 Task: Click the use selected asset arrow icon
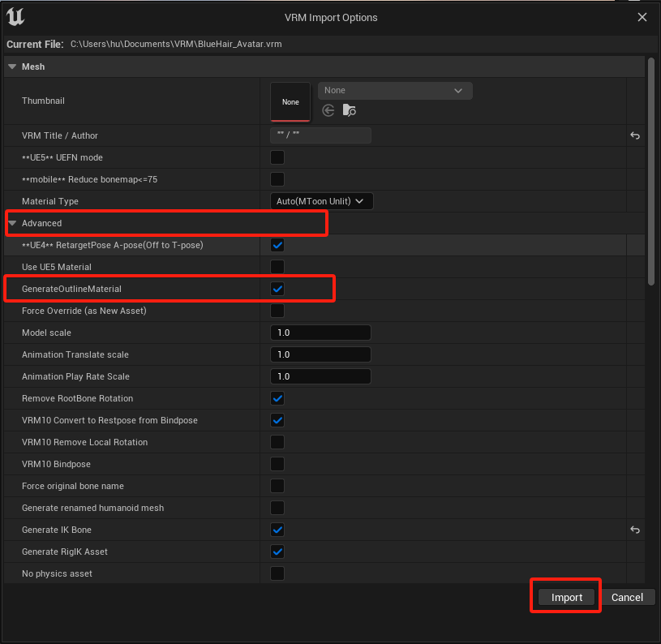tap(328, 110)
